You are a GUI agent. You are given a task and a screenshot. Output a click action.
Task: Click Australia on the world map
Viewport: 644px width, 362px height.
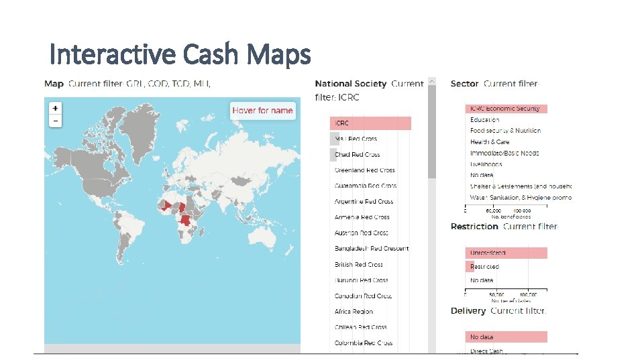point(263,238)
